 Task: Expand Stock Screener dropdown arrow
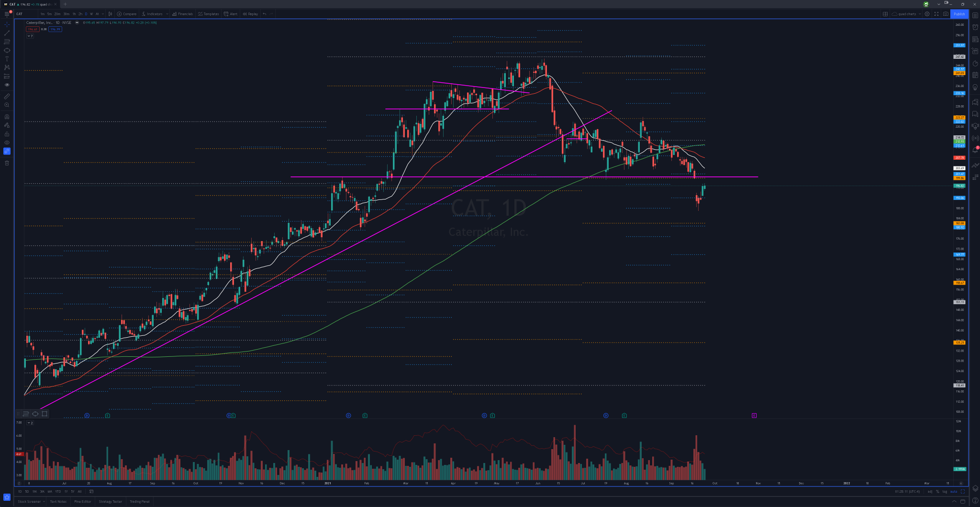point(44,501)
